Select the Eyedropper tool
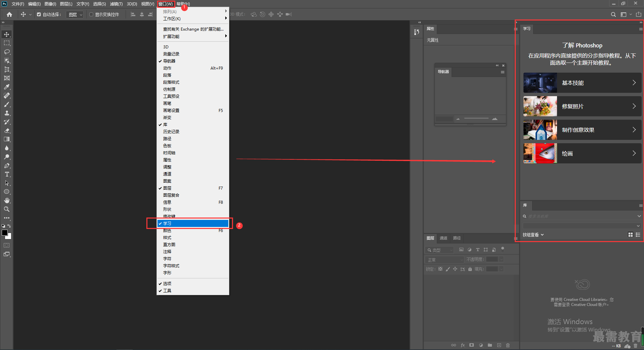644x350 pixels. [x=7, y=87]
